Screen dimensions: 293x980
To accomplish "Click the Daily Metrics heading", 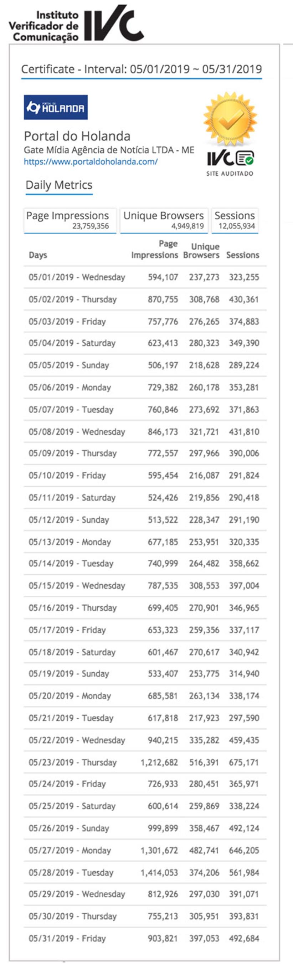I will 59,185.
